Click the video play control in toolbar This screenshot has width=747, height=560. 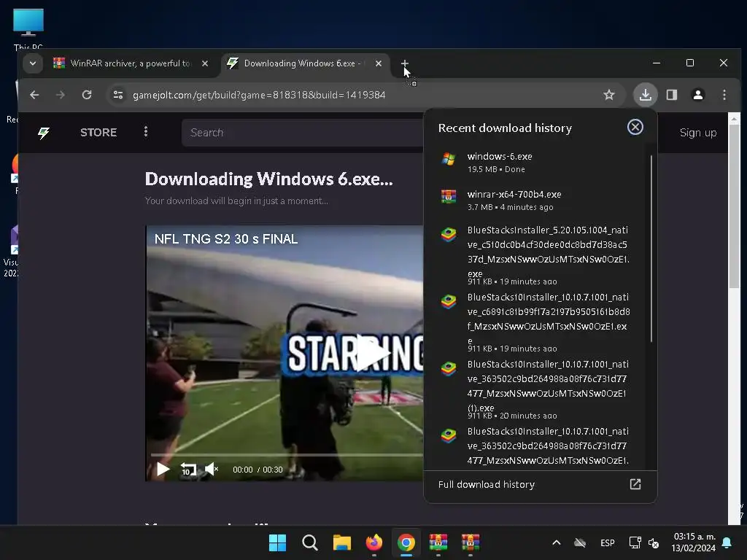click(x=163, y=470)
